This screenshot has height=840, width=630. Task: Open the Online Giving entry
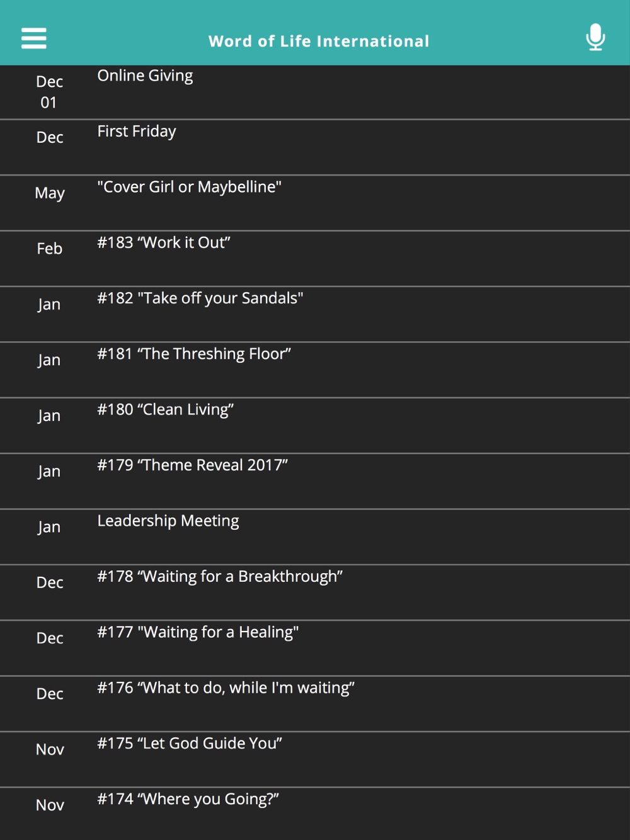315,92
